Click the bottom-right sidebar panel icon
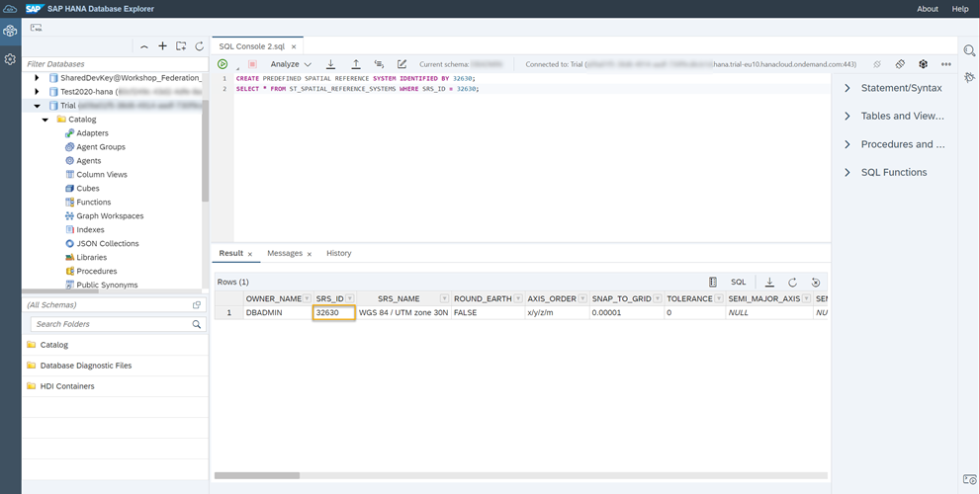 (969, 479)
